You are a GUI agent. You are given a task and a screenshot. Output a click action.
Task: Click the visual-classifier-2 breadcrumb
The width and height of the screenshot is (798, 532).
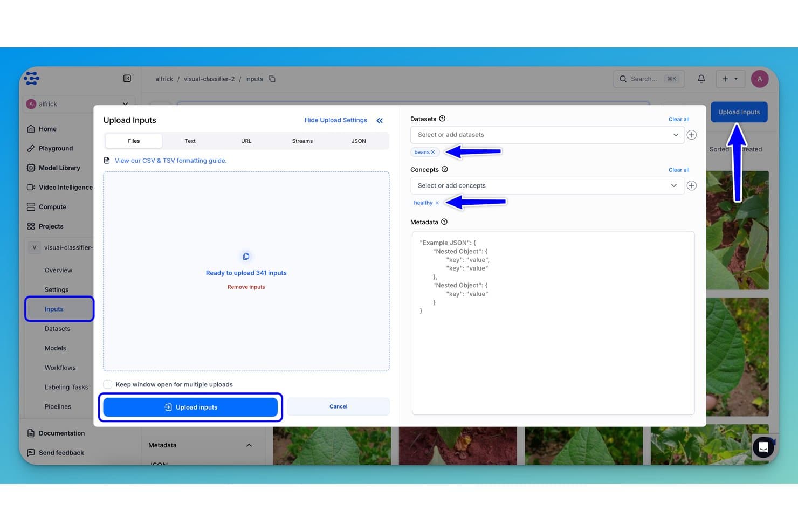tap(209, 79)
